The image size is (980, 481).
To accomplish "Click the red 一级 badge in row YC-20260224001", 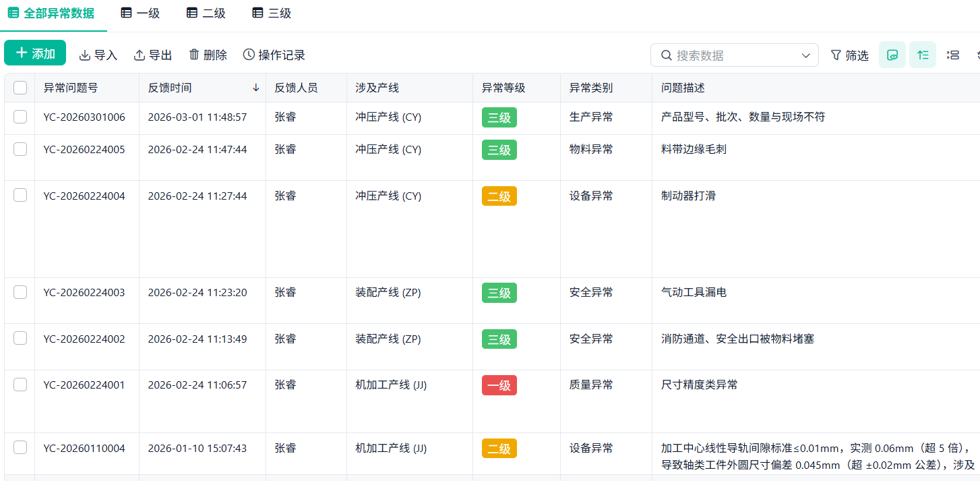I will (499, 385).
